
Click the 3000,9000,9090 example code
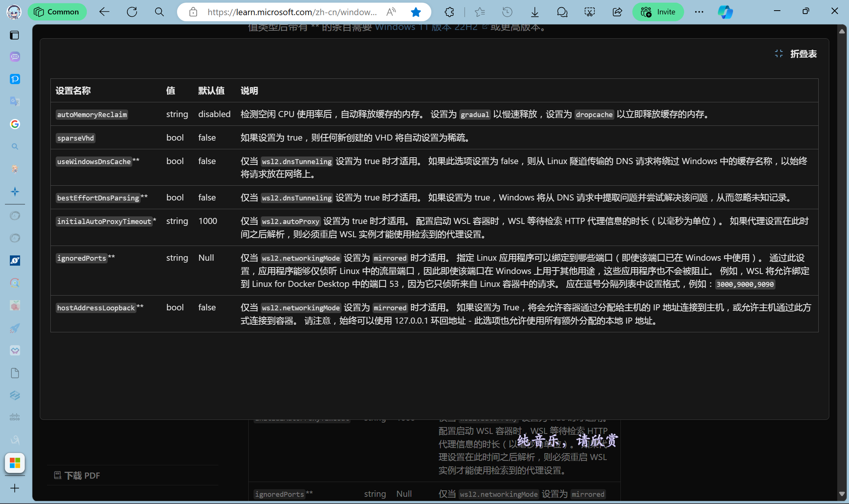tap(745, 284)
